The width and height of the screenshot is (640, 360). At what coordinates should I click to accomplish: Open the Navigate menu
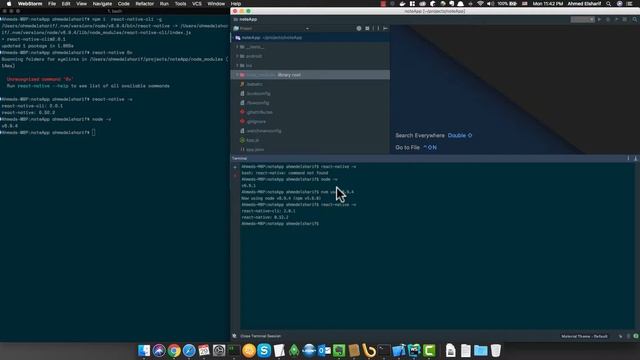(x=102, y=4)
